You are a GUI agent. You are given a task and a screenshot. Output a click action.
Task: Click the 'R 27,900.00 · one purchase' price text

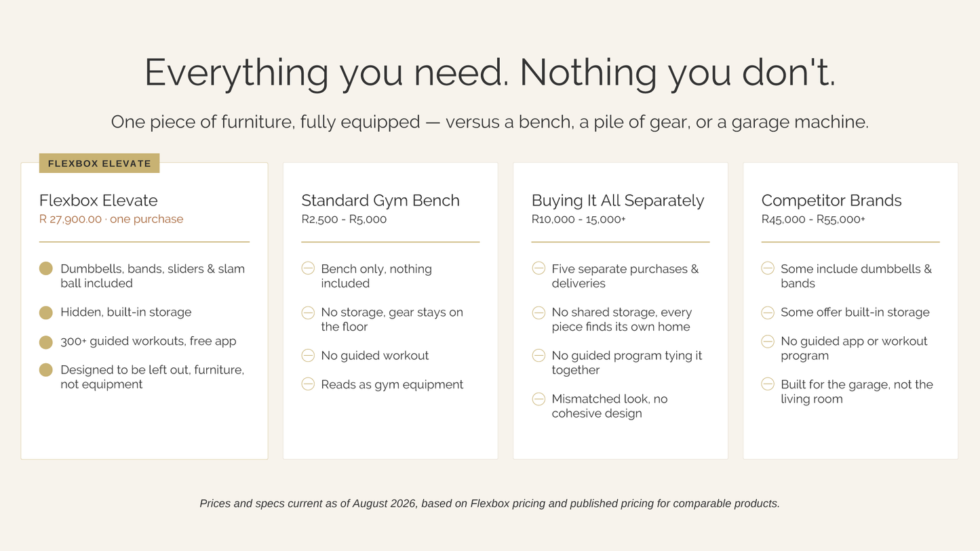pyautogui.click(x=111, y=219)
